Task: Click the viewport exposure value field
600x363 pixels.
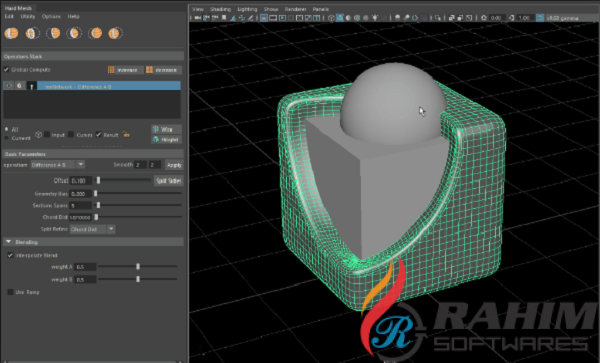Action: coord(497,18)
